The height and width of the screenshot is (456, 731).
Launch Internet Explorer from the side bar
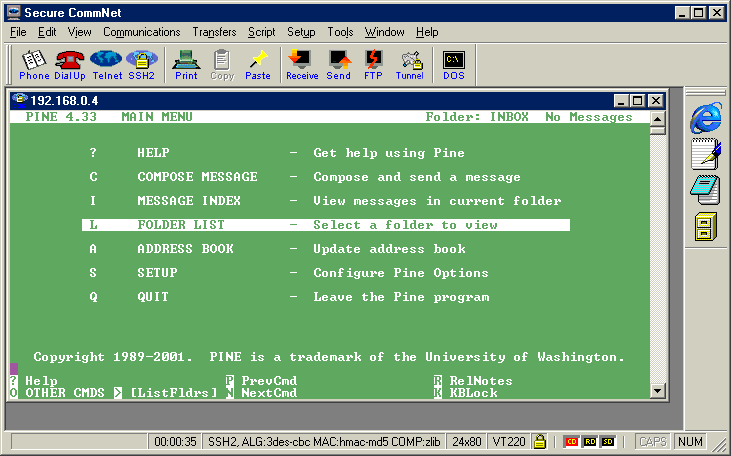pos(706,118)
